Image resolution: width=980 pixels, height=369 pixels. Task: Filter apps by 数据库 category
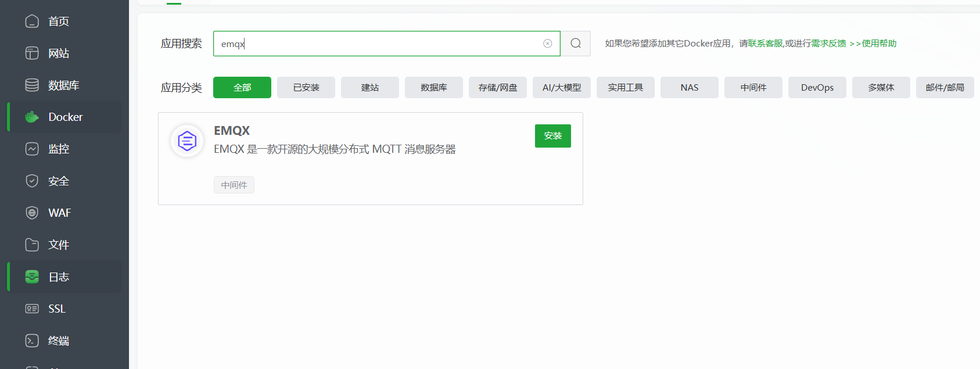pos(434,88)
